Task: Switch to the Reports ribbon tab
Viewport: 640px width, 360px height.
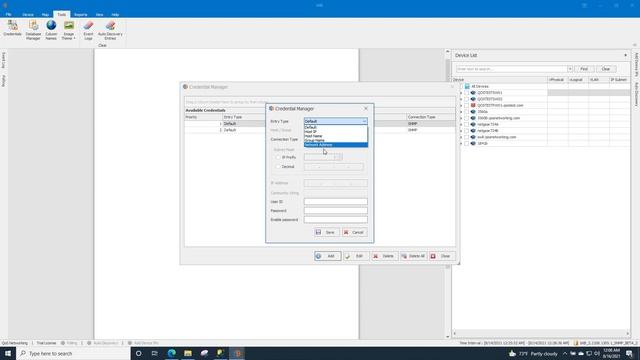Action: pos(80,14)
